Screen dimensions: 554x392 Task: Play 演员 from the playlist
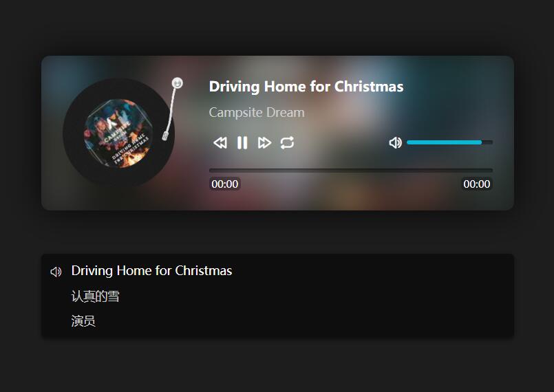[x=83, y=321]
